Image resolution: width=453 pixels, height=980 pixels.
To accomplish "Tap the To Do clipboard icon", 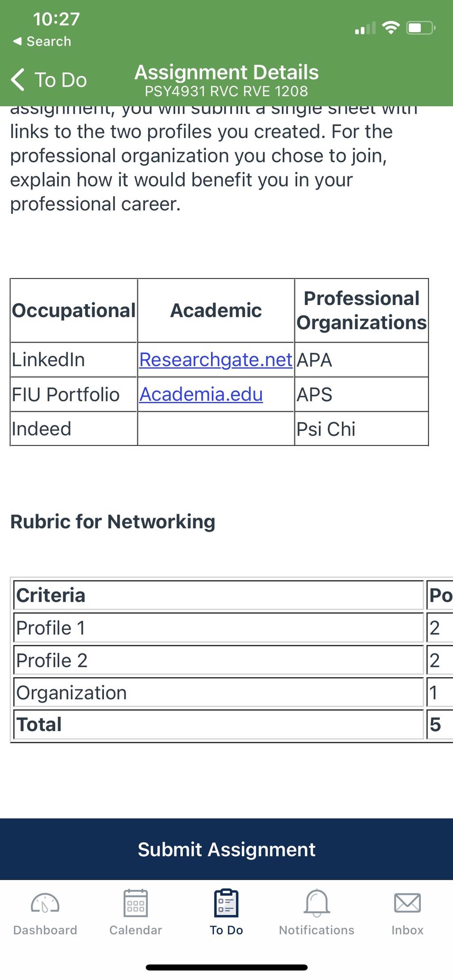I will coord(226,903).
